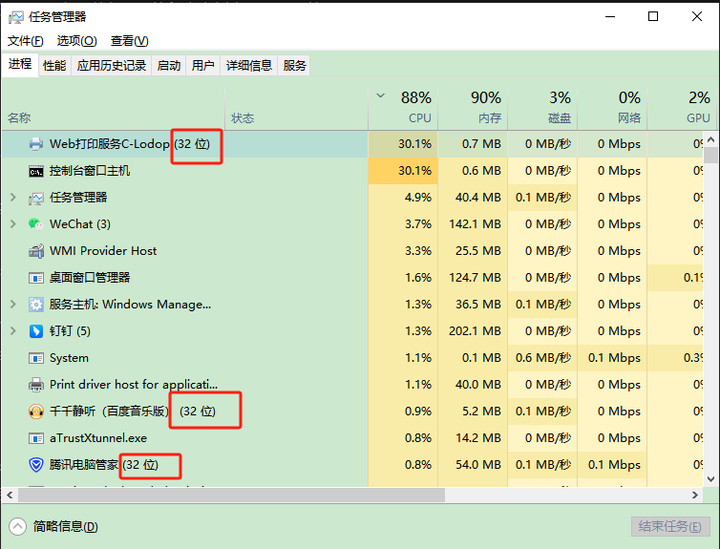Expand the 服务主机: Windows Manage row
Viewport: 720px width, 549px height.
(x=13, y=304)
